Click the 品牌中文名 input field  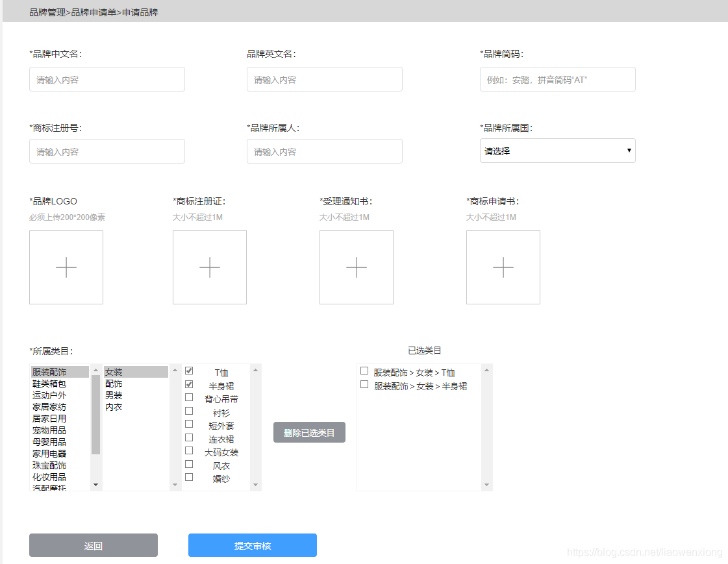(107, 79)
